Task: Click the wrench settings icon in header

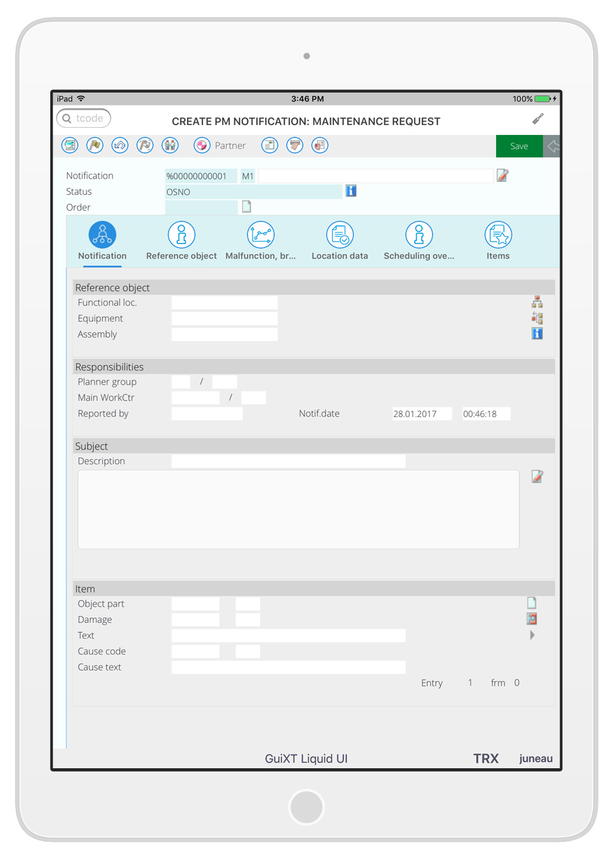Action: click(x=538, y=119)
